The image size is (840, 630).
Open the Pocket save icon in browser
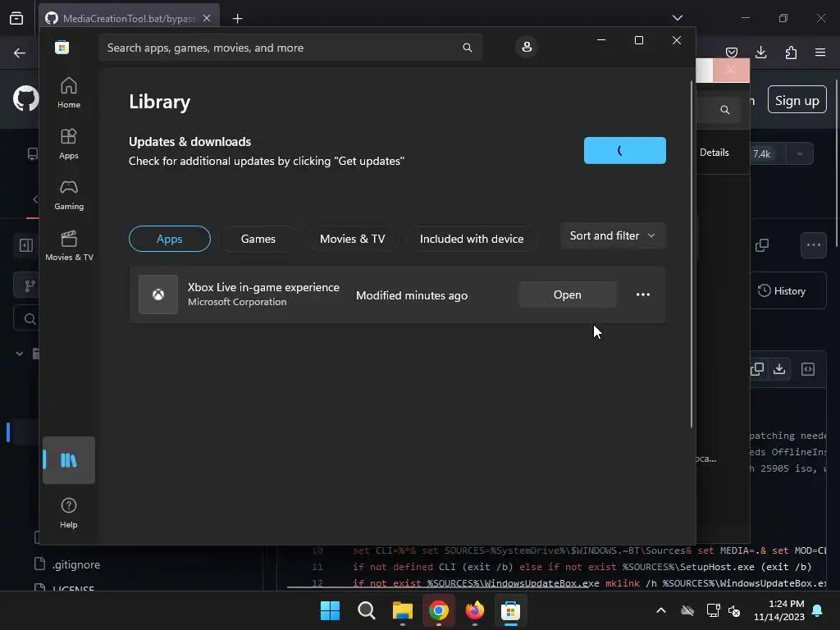click(x=732, y=52)
